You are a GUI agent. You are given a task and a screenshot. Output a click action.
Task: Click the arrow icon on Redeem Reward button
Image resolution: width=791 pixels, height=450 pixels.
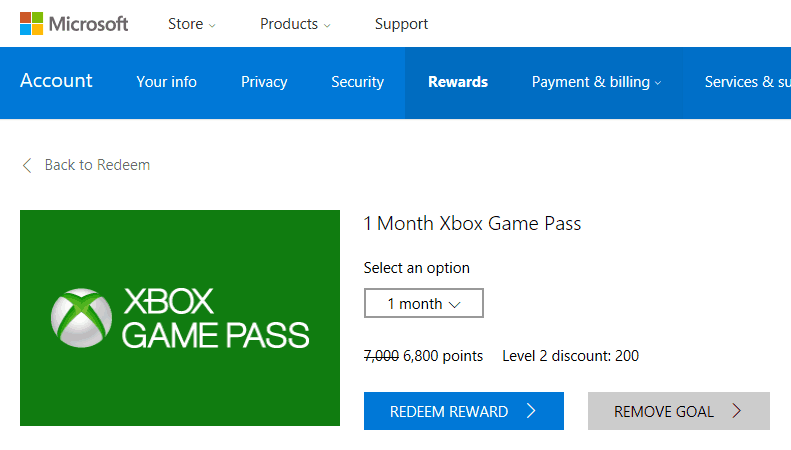[x=531, y=411]
